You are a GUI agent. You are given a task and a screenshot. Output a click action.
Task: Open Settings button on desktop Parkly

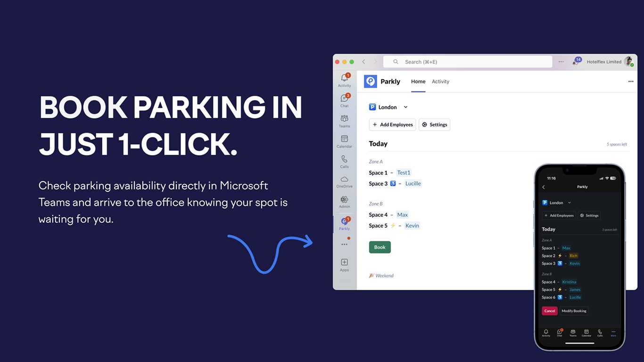[x=434, y=124]
